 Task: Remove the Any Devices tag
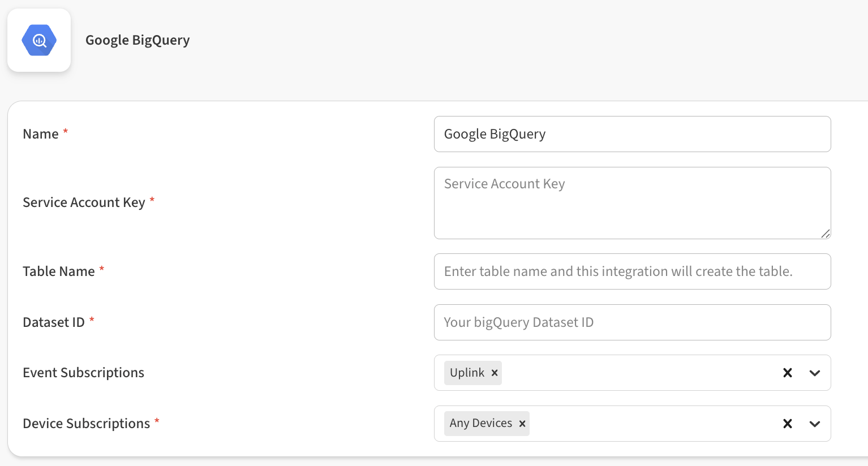pyautogui.click(x=522, y=424)
